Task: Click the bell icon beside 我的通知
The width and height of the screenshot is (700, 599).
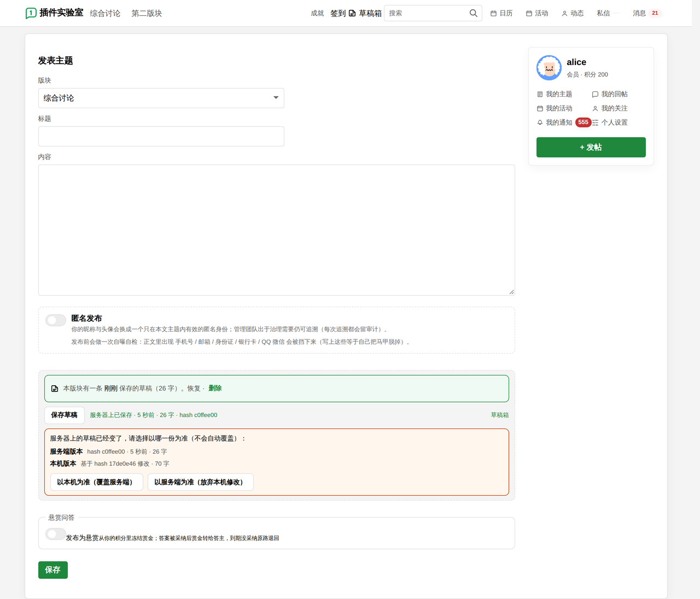Action: 540,123
